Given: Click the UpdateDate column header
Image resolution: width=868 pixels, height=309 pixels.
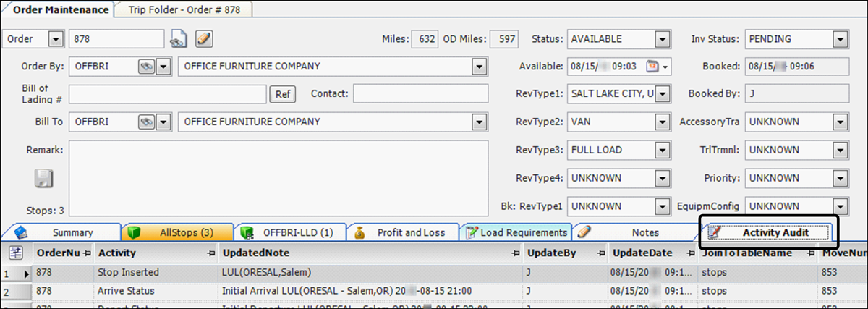Looking at the screenshot, I should click(640, 253).
